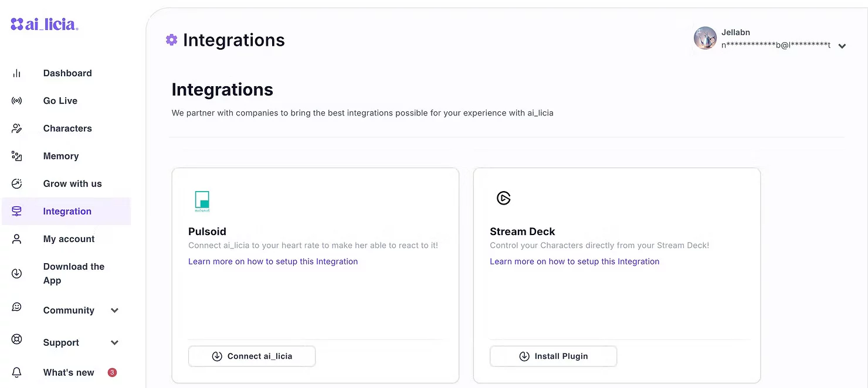Select the Memory icon in the sidebar
868x388 pixels.
pos(16,155)
